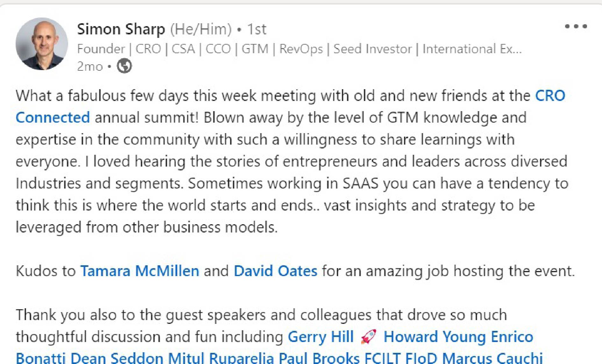Open Tamara McMillen's profile
Viewport: 602px width, 364px height.
click(140, 271)
